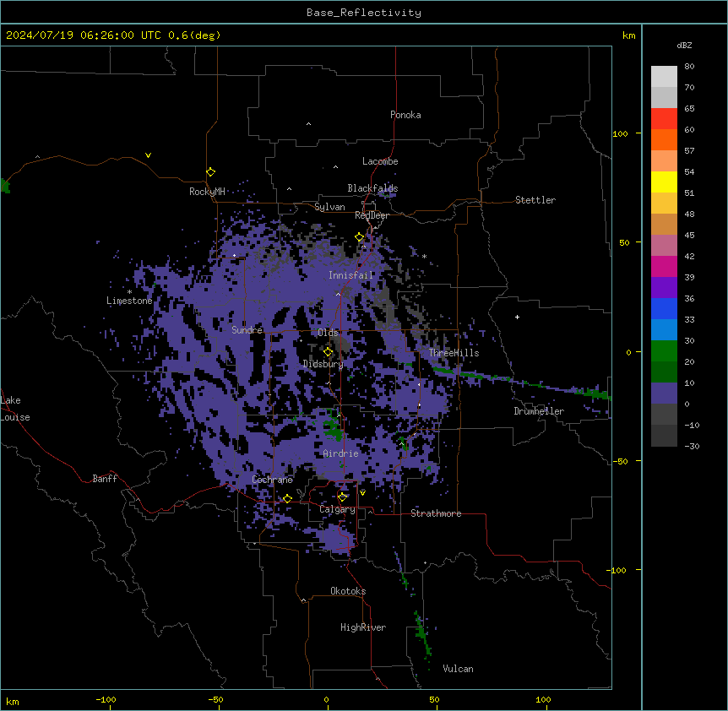
Task: Click the yellow diamond marker south of Cochrane
Action: tap(287, 498)
